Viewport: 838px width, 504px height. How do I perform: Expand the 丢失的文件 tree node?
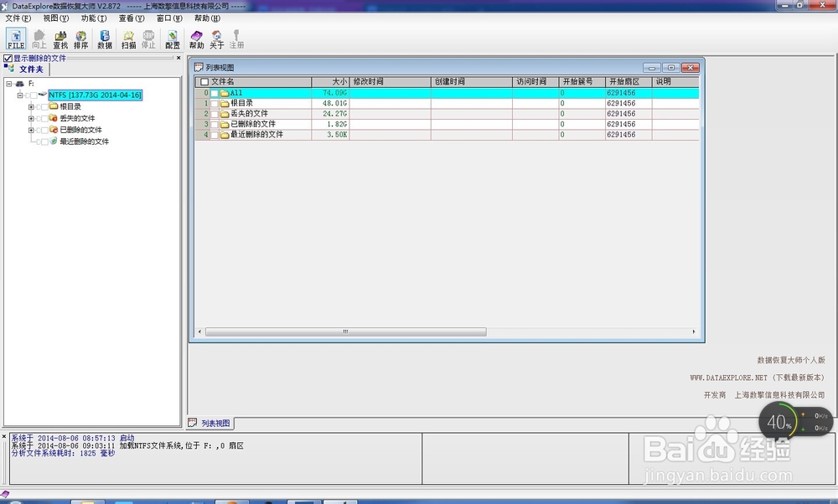[x=31, y=119]
